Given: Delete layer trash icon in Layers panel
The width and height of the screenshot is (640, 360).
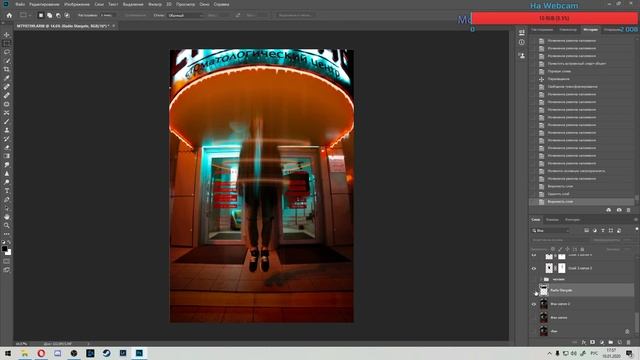Looking at the screenshot, I should tap(629, 342).
